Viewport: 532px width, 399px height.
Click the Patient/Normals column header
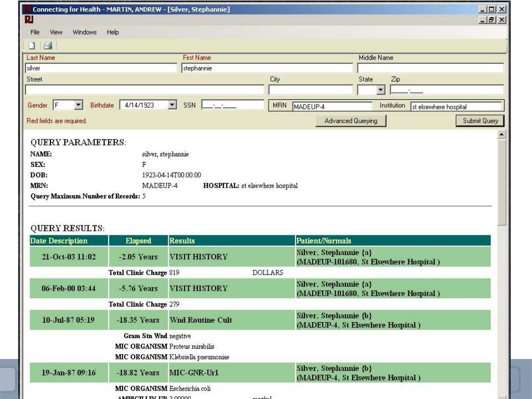click(393, 241)
